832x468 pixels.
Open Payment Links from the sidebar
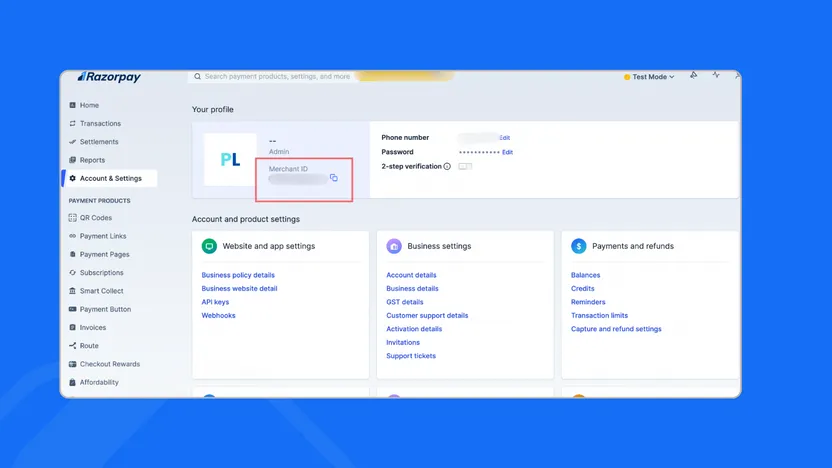pos(103,236)
